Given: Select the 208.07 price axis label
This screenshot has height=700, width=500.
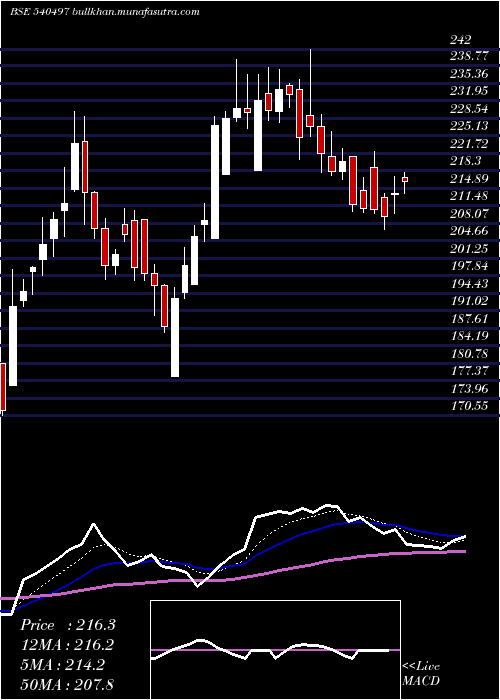Looking at the screenshot, I should coord(469,214).
